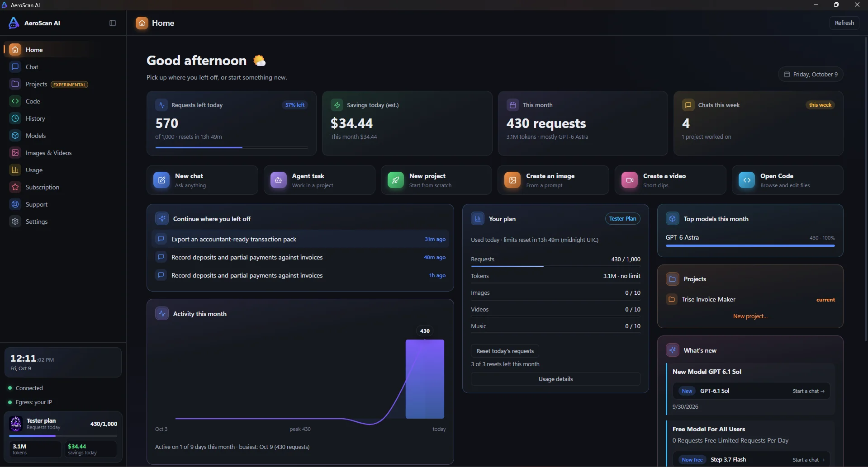The image size is (868, 467).
Task: Click the Agent task robot icon
Action: click(279, 180)
